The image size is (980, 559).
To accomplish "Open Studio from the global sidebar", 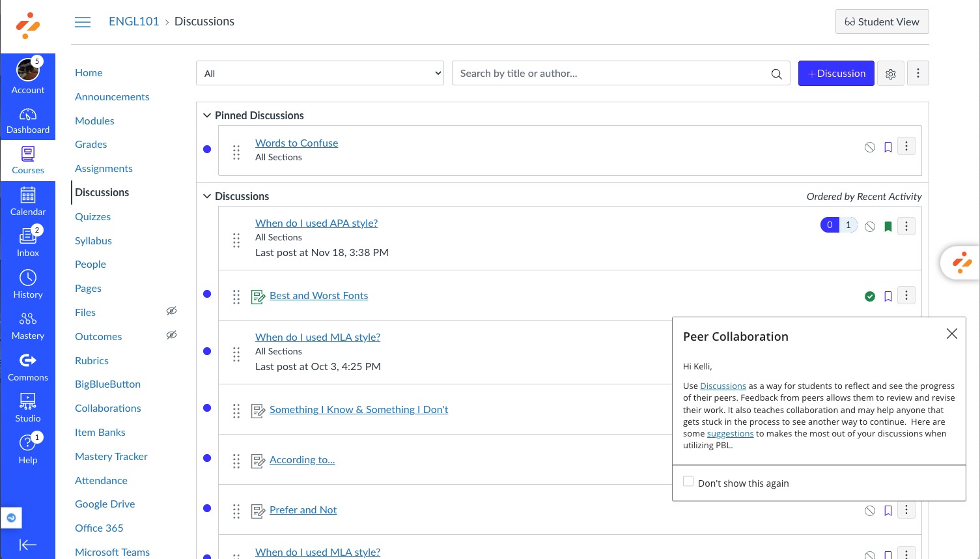I will tap(28, 408).
